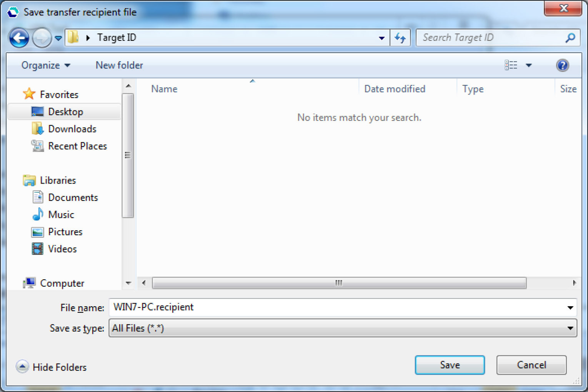588x392 pixels.
Task: Click the refresh icon beside address bar
Action: point(400,38)
